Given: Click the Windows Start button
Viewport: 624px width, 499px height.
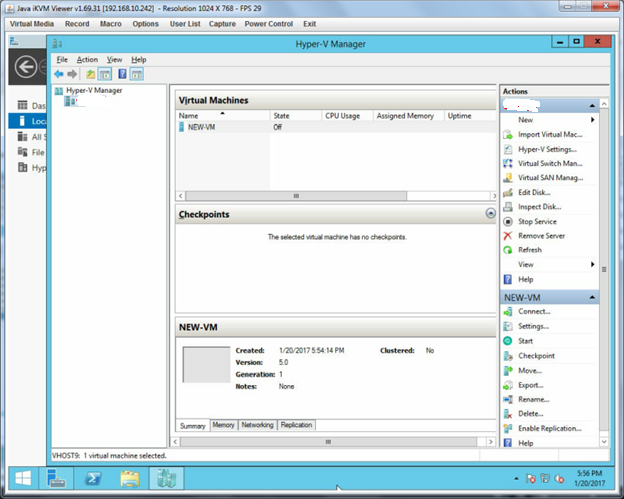Looking at the screenshot, I should coord(23,478).
